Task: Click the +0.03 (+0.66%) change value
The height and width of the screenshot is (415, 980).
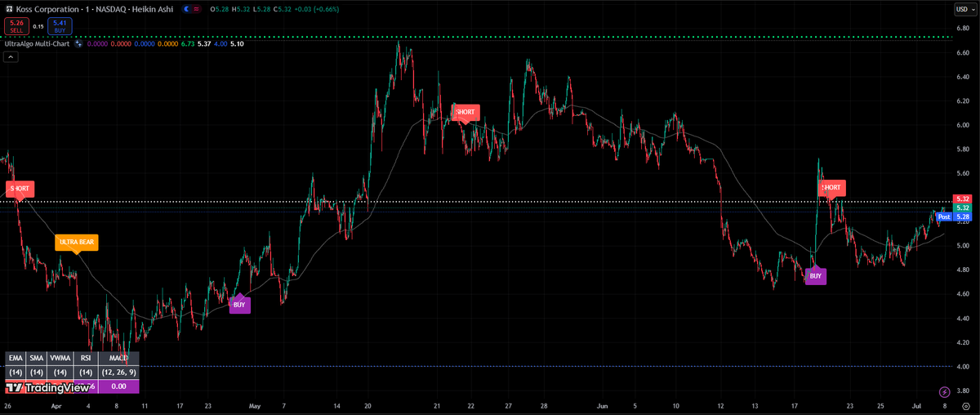Action: pyautogui.click(x=317, y=9)
